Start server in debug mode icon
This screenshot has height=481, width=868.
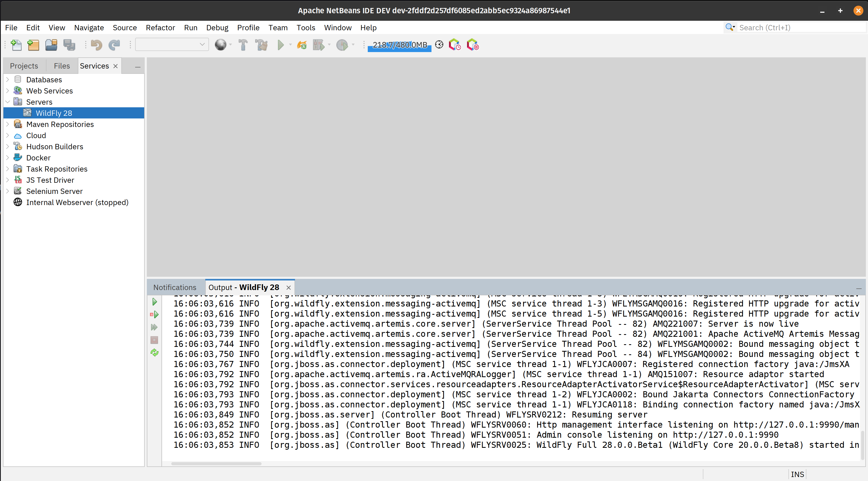[x=154, y=314]
